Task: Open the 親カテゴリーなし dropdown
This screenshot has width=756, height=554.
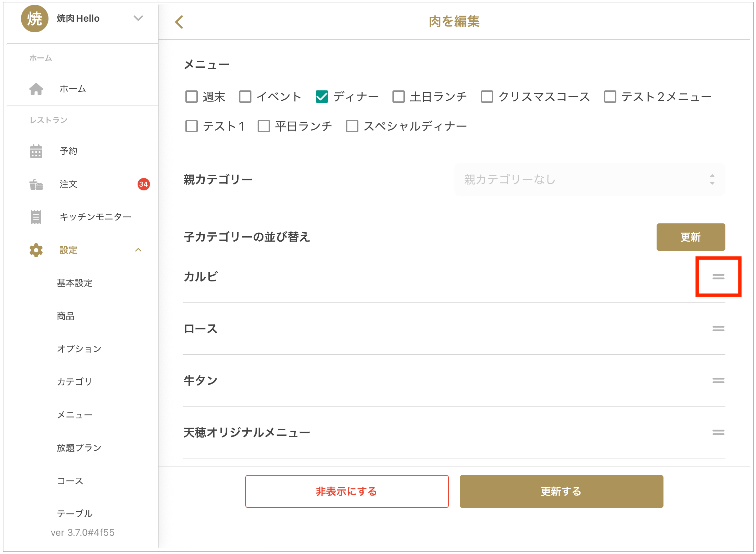Action: pos(589,179)
